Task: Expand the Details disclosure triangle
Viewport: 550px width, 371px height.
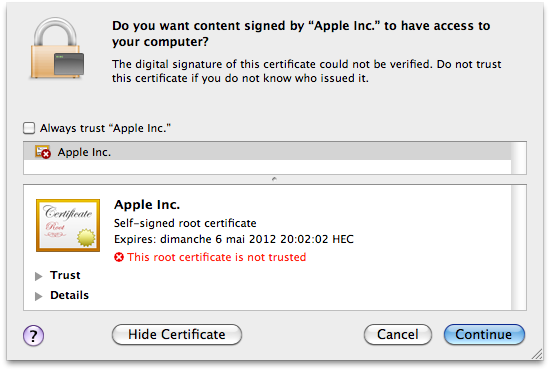Action: point(39,296)
